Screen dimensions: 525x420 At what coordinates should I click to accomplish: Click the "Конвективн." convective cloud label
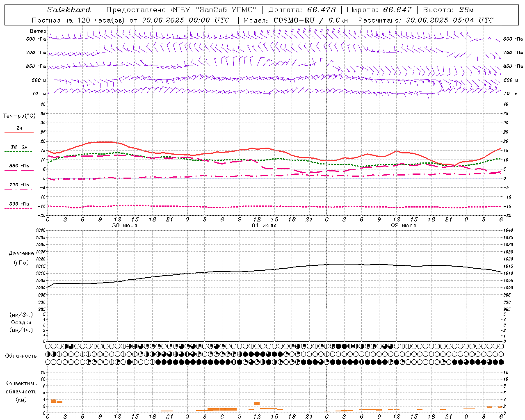[21, 383]
